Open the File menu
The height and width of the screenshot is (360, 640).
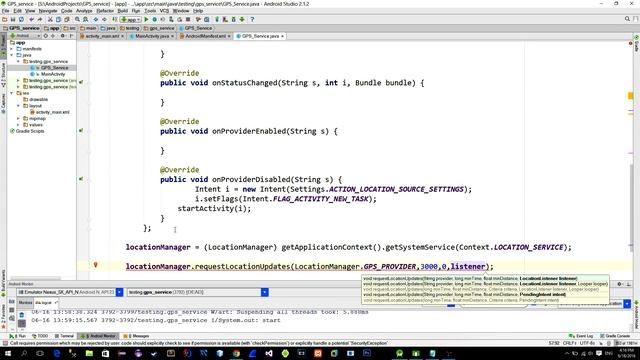[x=6, y=11]
